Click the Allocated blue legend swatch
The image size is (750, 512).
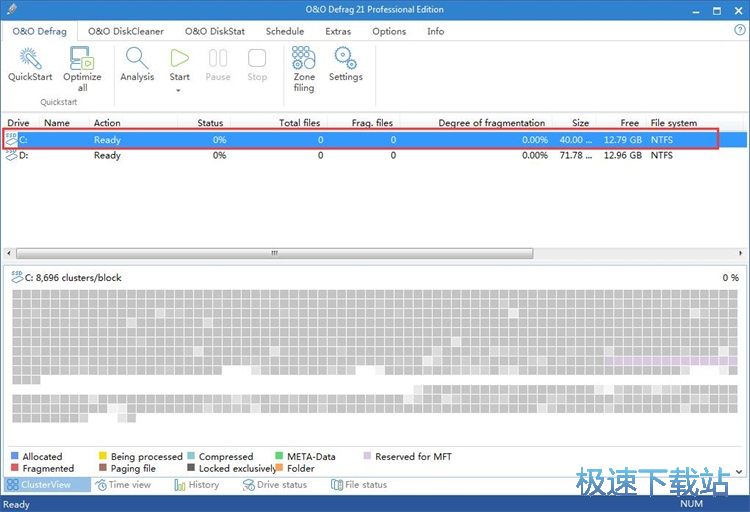(15, 456)
